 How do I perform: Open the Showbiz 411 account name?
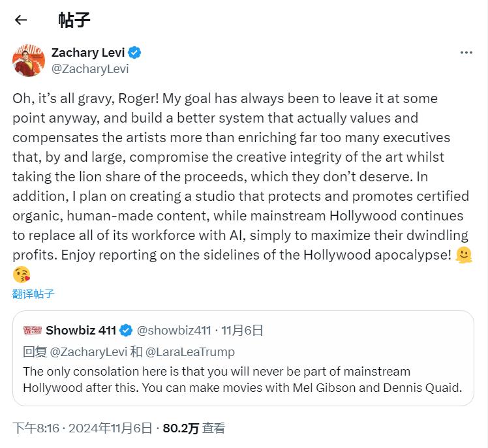[81, 330]
